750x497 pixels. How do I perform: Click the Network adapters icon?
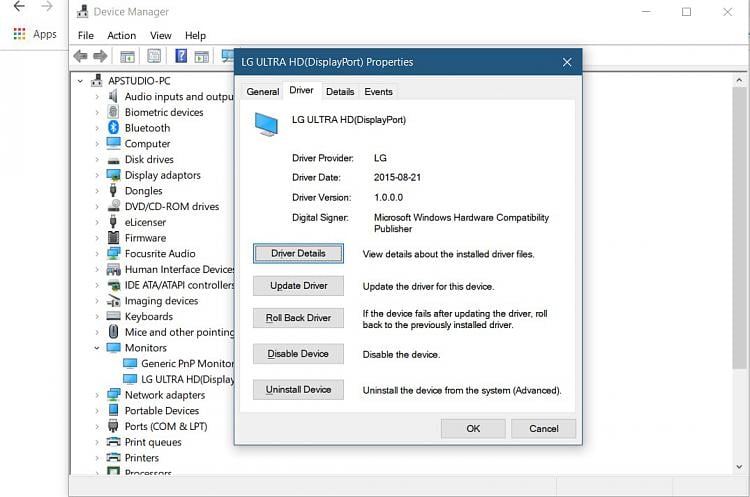click(113, 394)
